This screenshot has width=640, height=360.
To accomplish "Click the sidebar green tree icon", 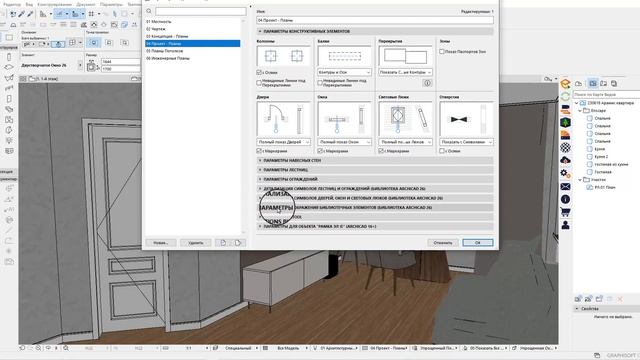I will [565, 122].
